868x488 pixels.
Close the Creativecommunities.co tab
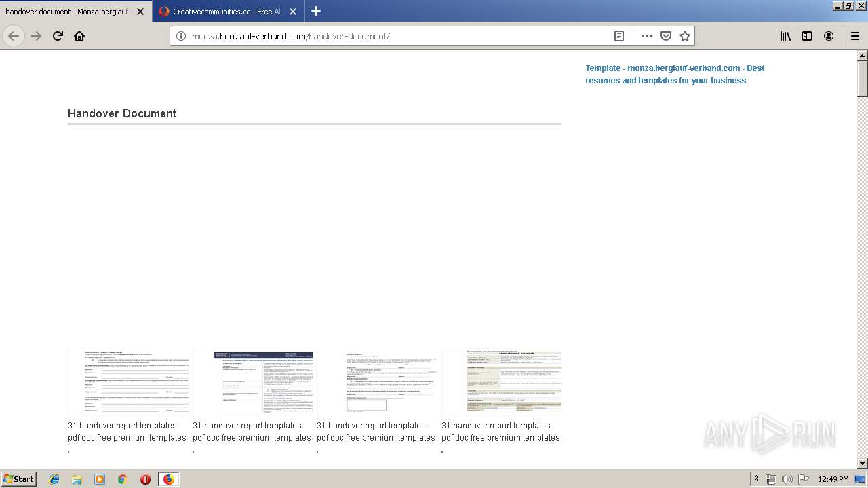(x=293, y=12)
